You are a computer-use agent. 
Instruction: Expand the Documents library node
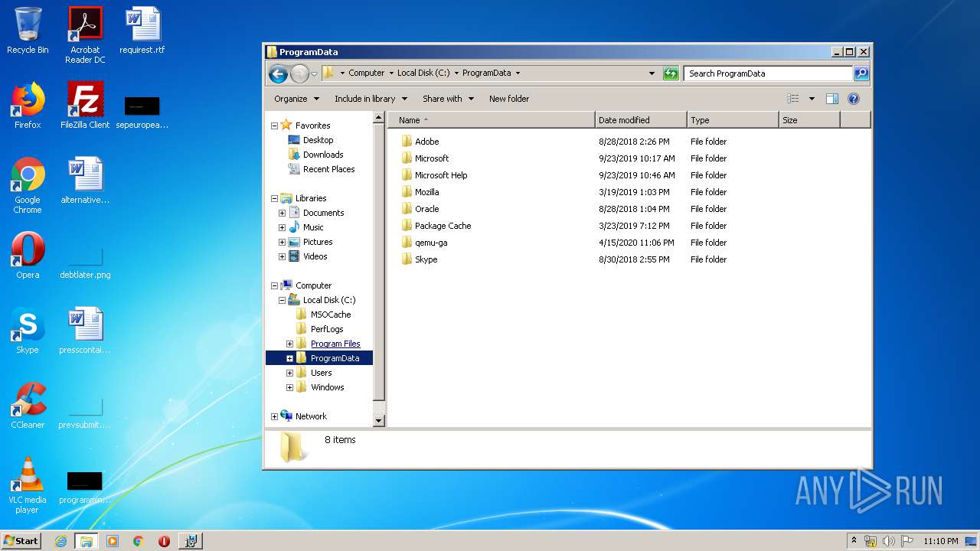point(282,213)
